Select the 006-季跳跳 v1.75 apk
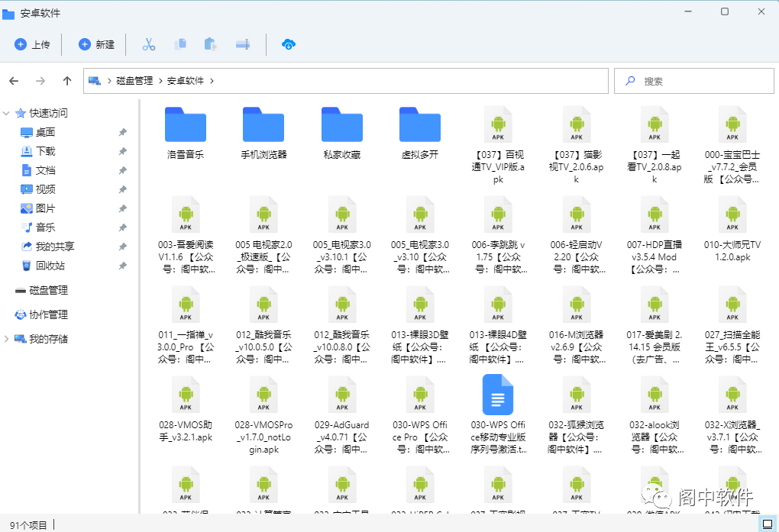 click(498, 235)
